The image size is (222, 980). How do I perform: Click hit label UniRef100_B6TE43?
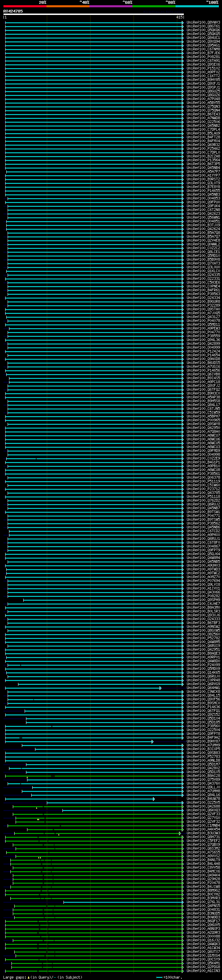(x=203, y=114)
